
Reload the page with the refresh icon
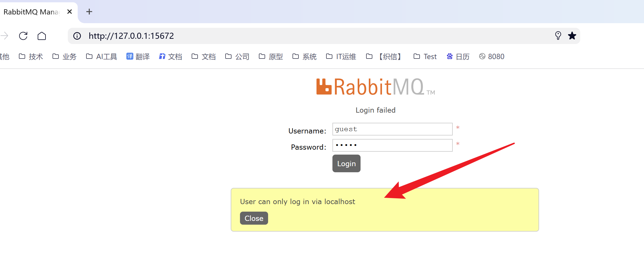point(23,36)
